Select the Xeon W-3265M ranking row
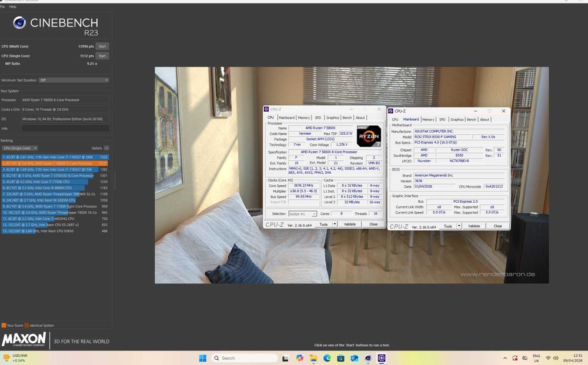The height and width of the screenshot is (365, 588). (55, 200)
